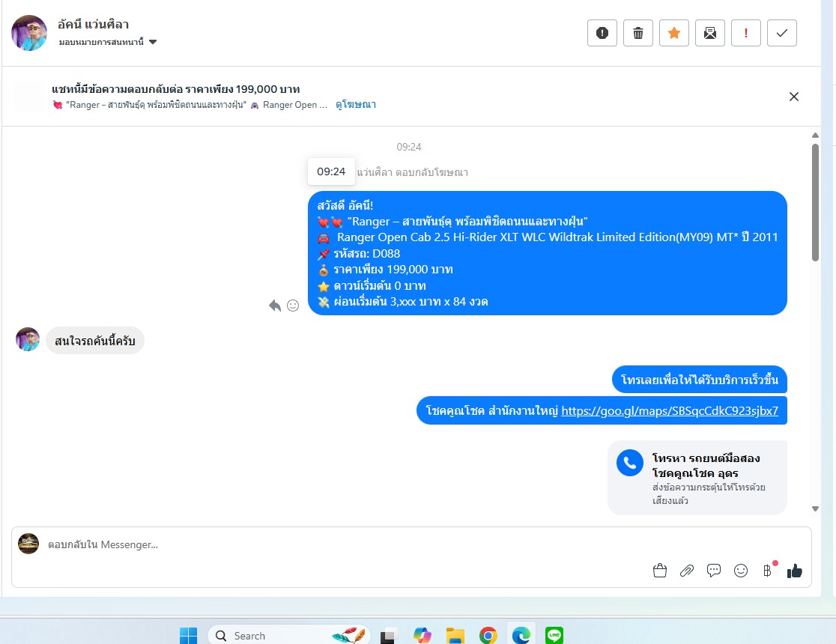The width and height of the screenshot is (836, 644).
Task: Select message สนใจรถคันนี้ครับ
Action: click(x=95, y=341)
